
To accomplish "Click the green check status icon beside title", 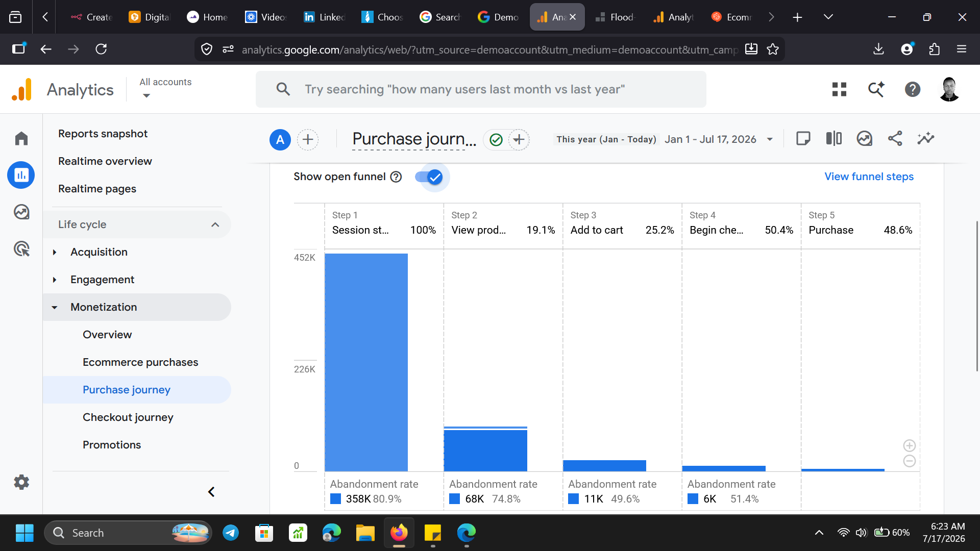I will tap(496, 139).
